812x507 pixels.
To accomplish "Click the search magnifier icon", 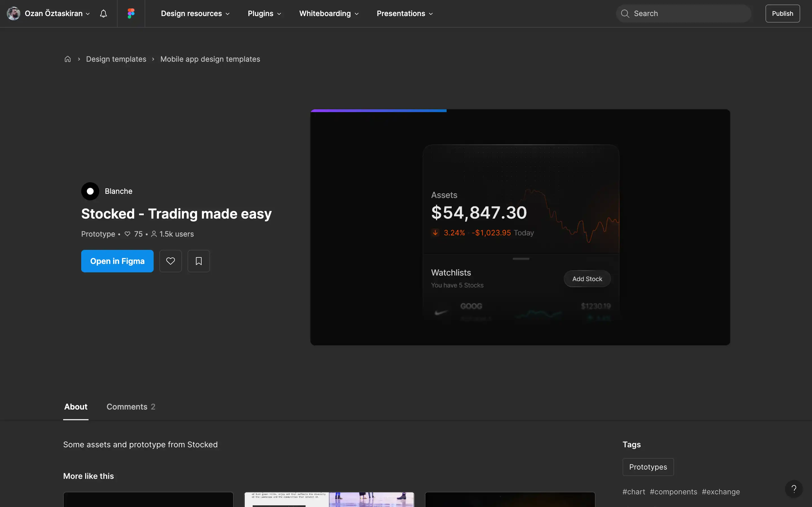I will [625, 14].
